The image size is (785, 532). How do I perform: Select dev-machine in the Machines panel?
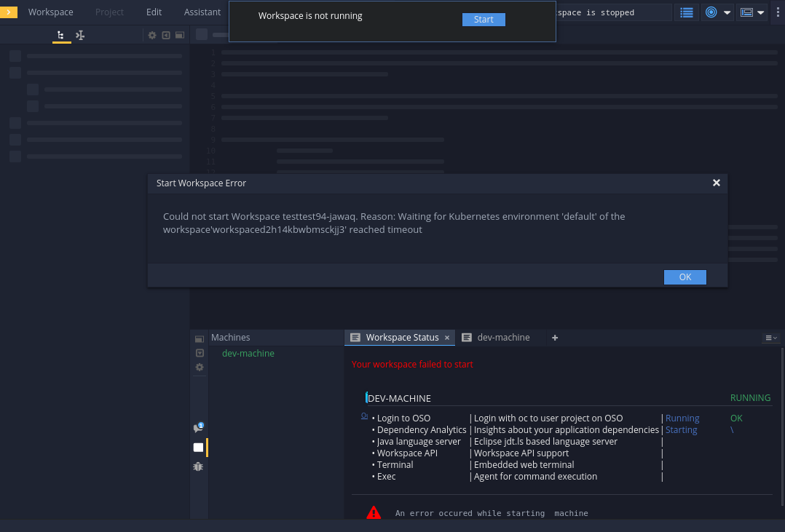coord(248,353)
